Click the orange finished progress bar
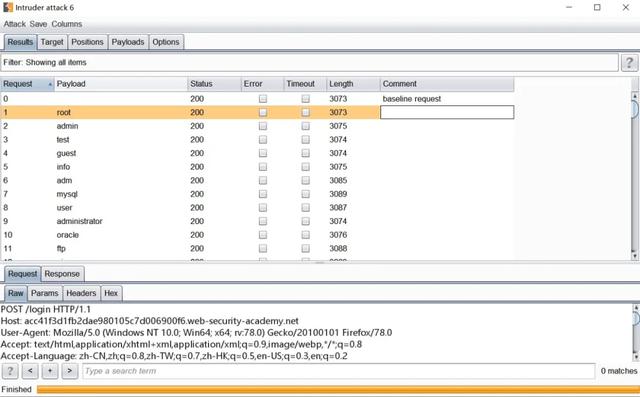The height and width of the screenshot is (397, 640). [338, 389]
